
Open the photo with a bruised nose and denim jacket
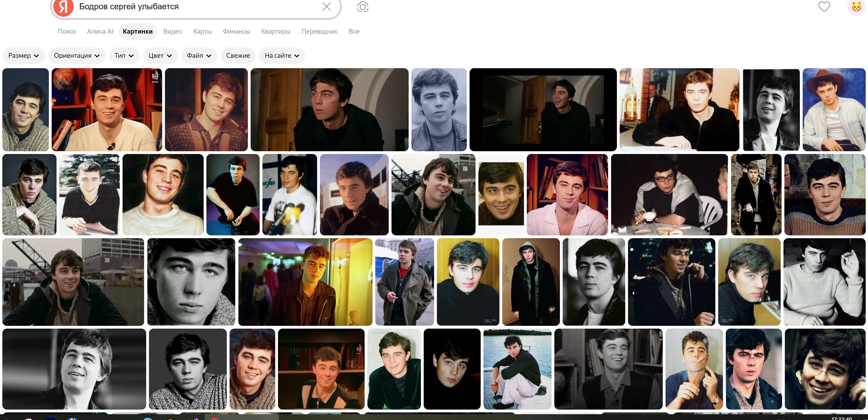click(754, 369)
